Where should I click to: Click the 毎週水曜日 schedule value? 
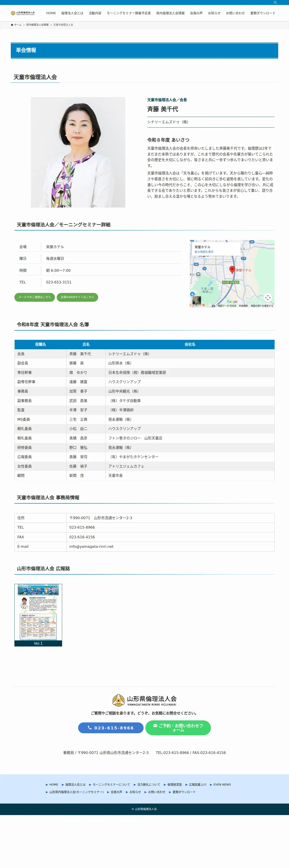point(55,259)
